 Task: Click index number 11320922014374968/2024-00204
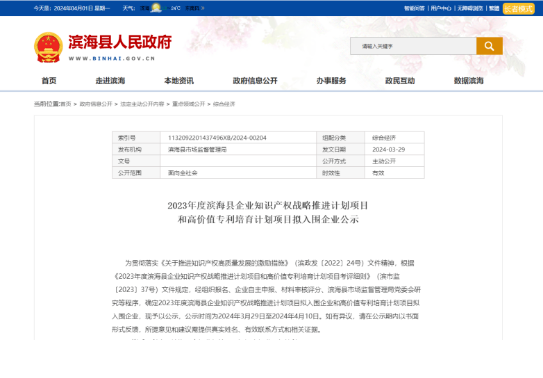(217, 138)
